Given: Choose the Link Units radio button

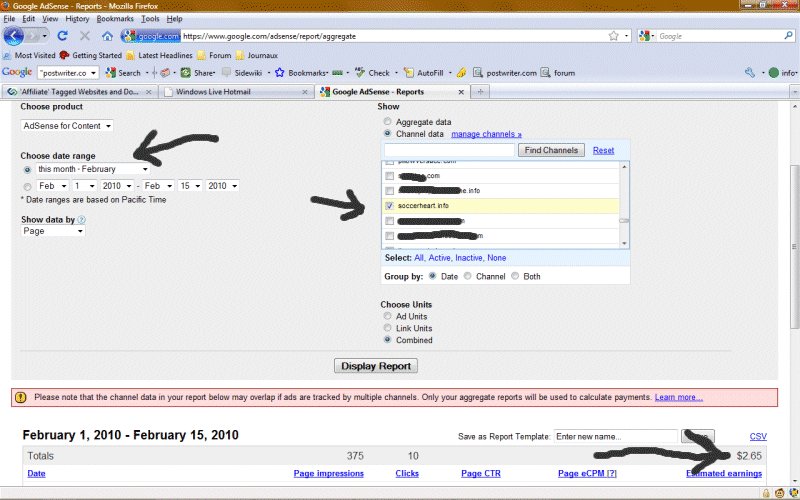Looking at the screenshot, I should [x=387, y=328].
